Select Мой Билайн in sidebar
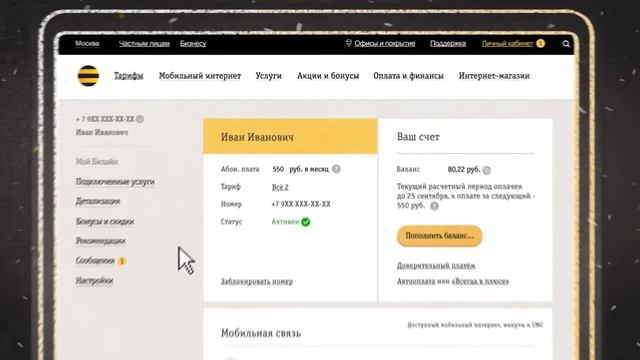The height and width of the screenshot is (360, 640). (97, 162)
